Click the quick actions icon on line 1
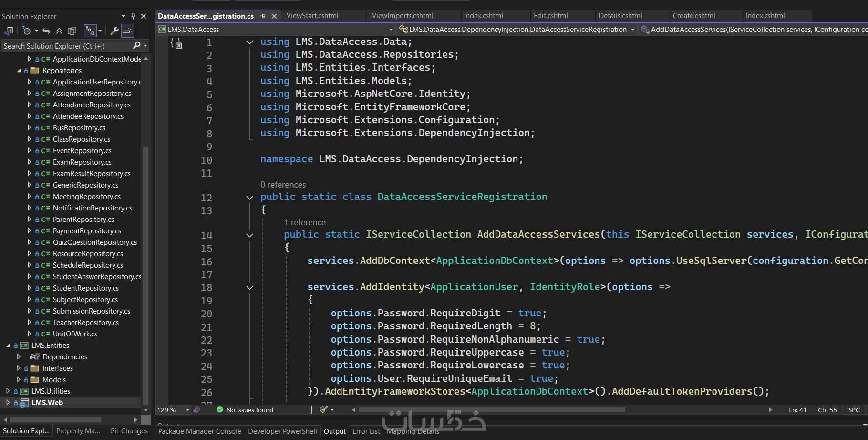Viewport: 868px width, 440px height. 176,43
